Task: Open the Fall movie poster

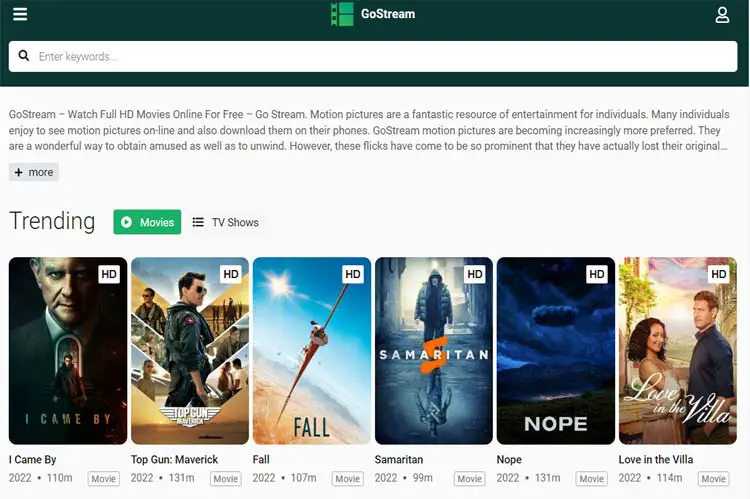Action: tap(312, 351)
